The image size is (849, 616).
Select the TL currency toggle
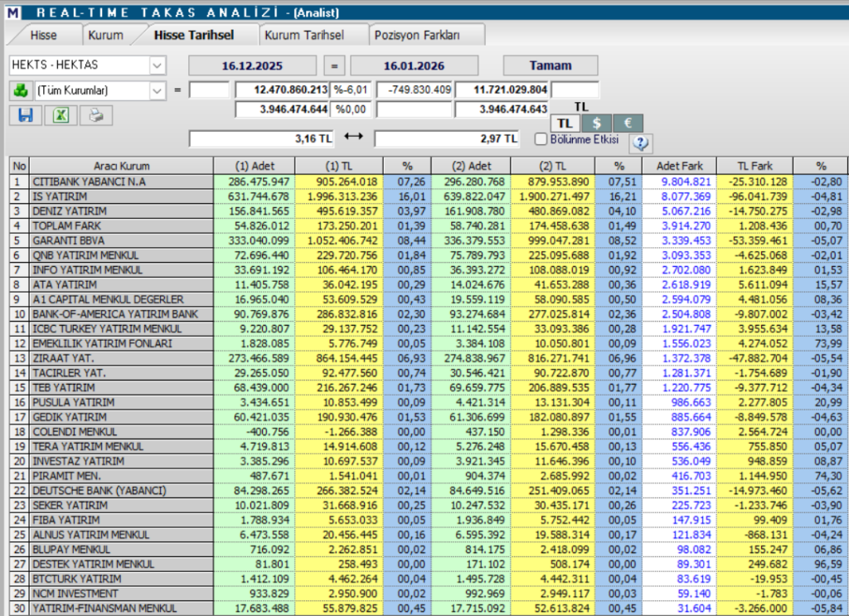tap(565, 122)
